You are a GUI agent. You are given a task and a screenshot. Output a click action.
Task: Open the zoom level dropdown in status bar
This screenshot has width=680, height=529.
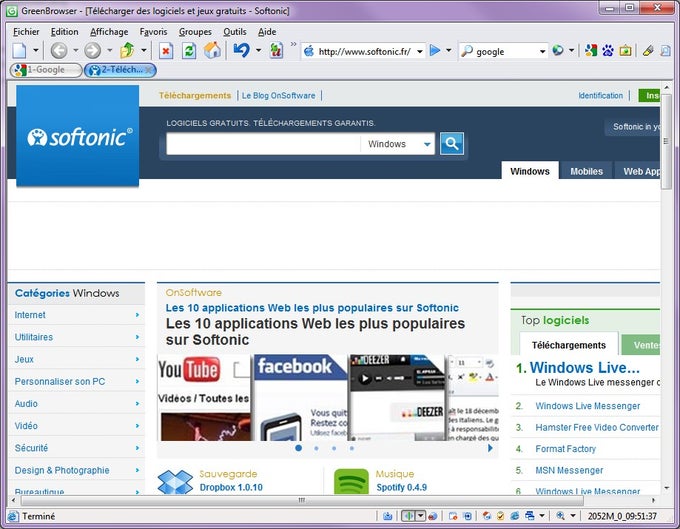click(572, 516)
